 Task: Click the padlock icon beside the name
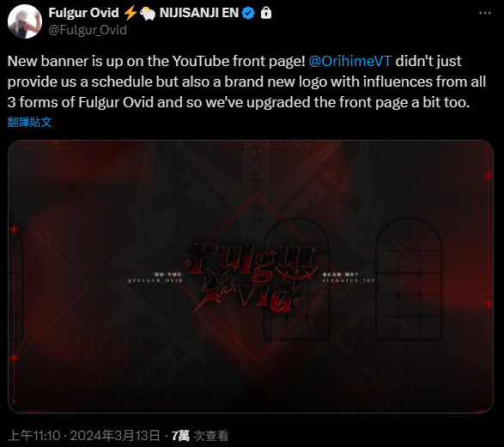click(x=266, y=13)
